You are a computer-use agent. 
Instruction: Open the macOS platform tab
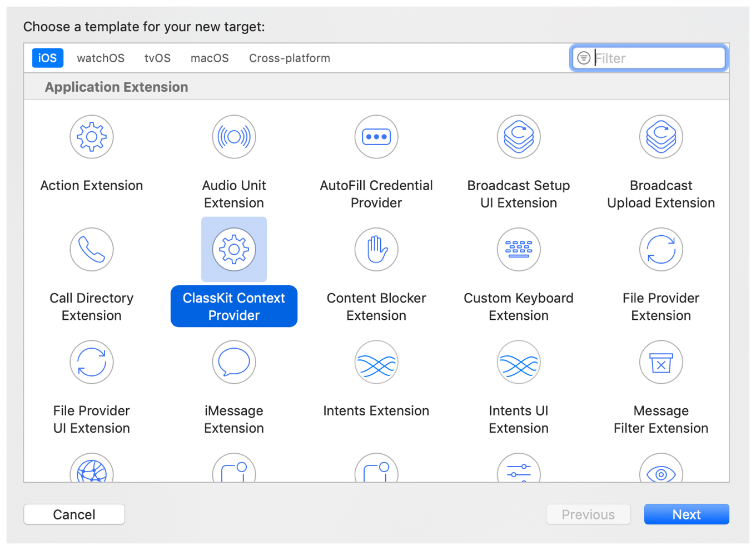click(x=210, y=58)
